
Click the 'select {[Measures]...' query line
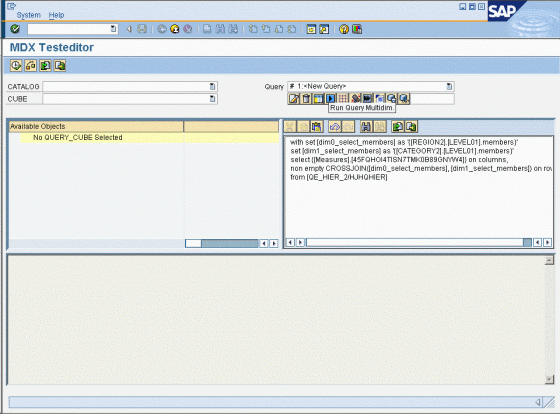[x=399, y=160]
